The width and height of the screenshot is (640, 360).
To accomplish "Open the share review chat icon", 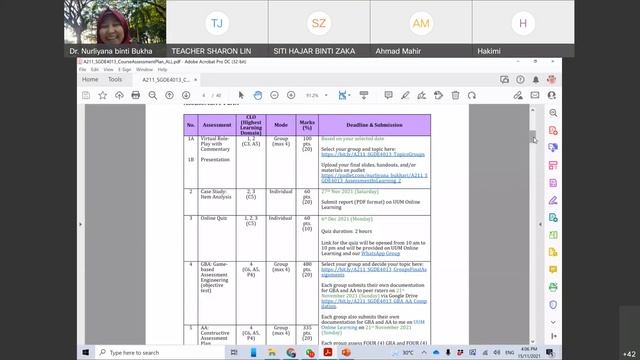I will [504, 80].
